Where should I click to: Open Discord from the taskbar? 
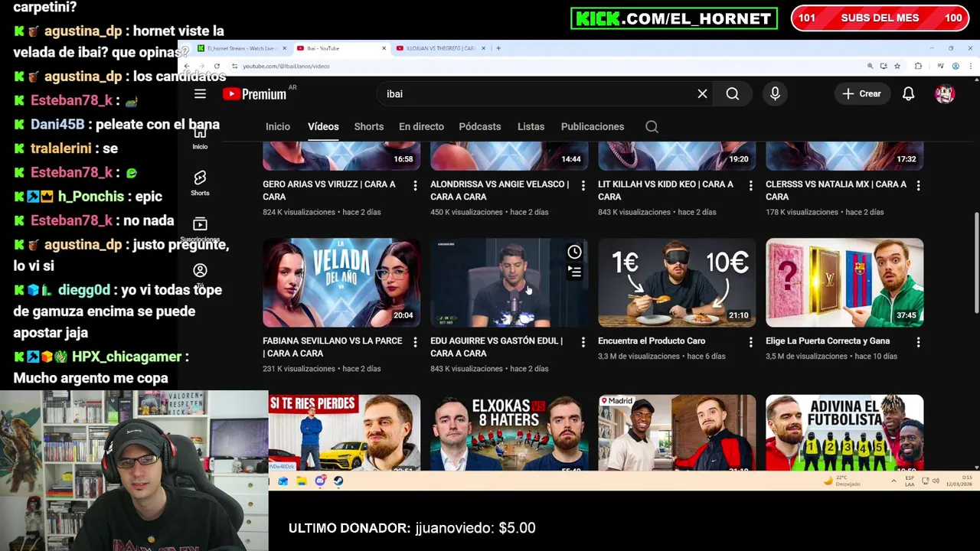[x=320, y=481]
